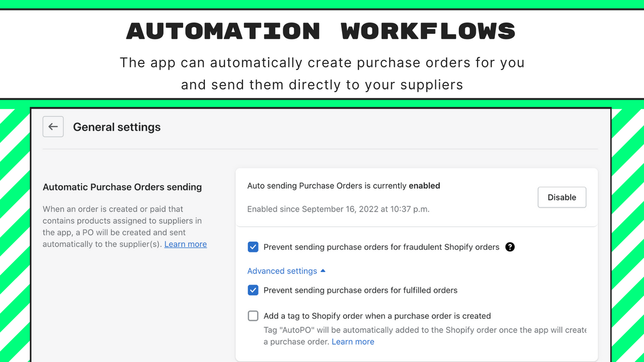
Task: Click the upward triangle to collapse advanced options
Action: (x=323, y=270)
